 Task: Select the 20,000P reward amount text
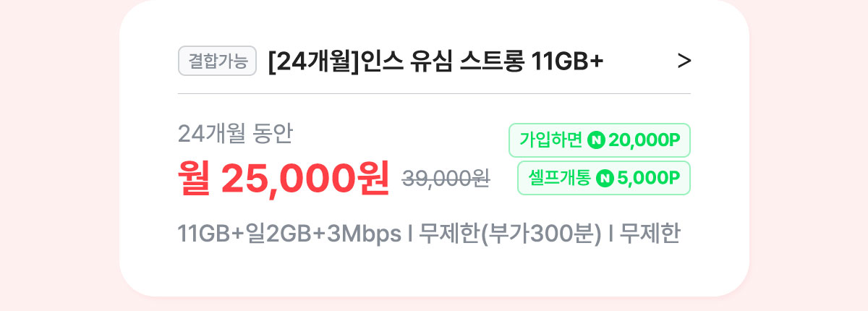pos(645,140)
